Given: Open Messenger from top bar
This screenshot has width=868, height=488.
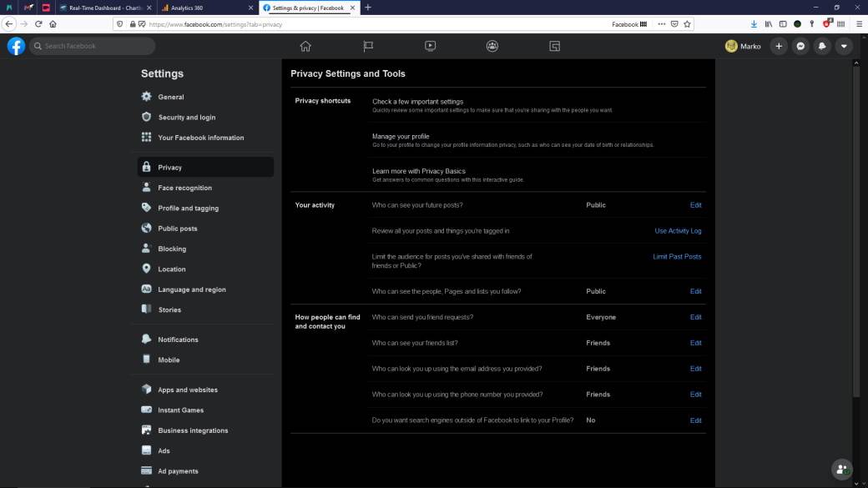Looking at the screenshot, I should [x=800, y=46].
